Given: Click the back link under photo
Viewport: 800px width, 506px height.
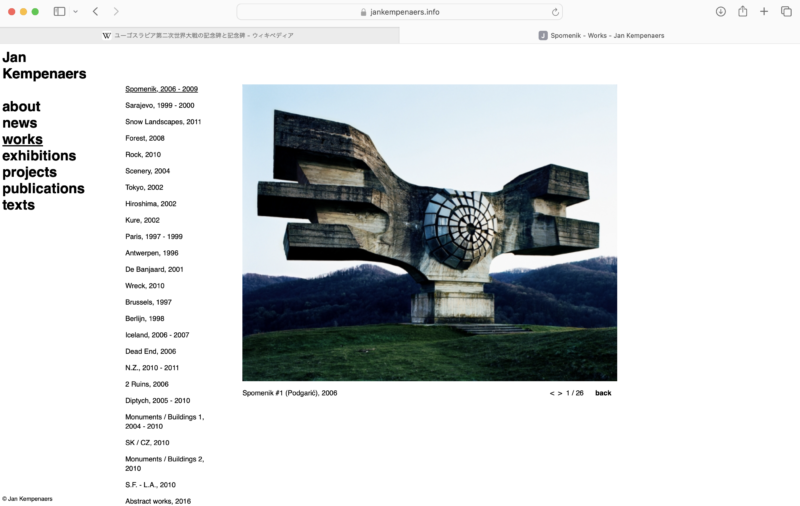Looking at the screenshot, I should point(603,393).
